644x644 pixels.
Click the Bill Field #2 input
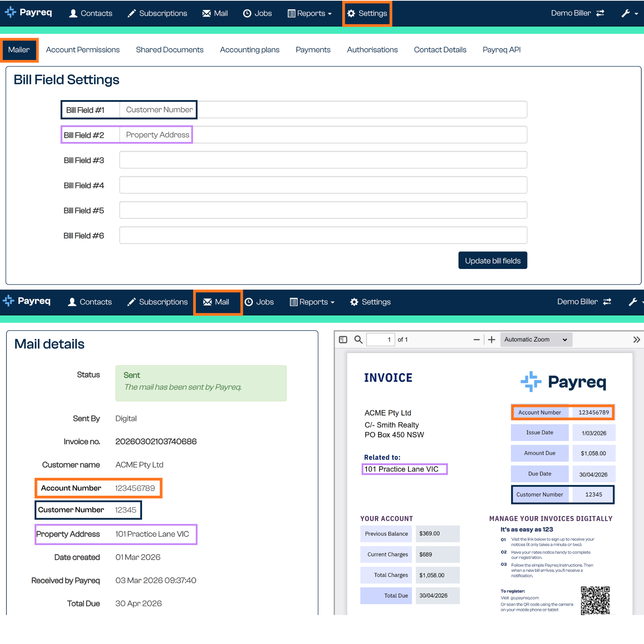[323, 135]
